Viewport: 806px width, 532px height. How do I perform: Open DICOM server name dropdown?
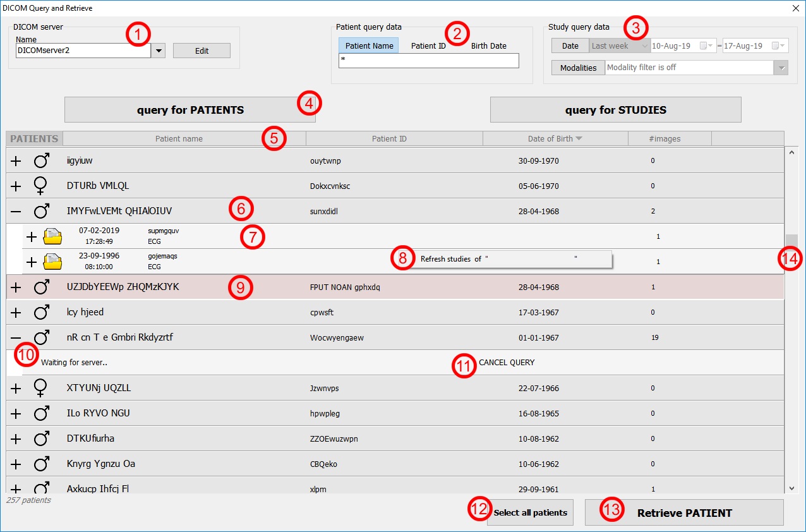tap(159, 51)
